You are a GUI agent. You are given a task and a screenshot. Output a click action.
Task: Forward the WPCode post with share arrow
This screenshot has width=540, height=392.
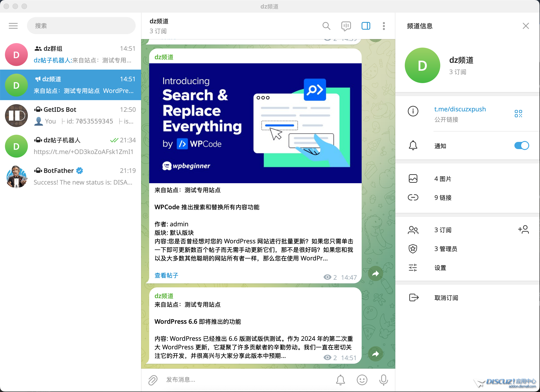point(375,273)
